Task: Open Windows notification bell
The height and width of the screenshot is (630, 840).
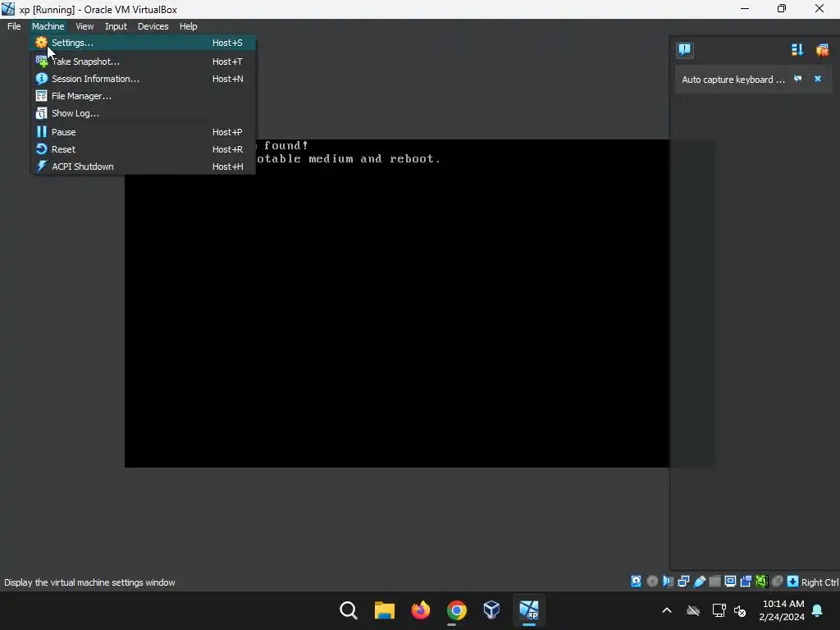Action: [817, 610]
